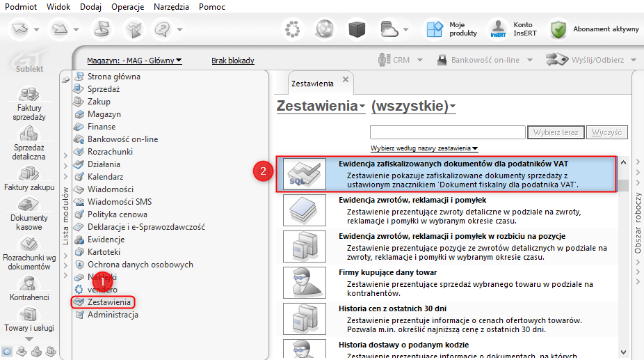Expand sidebar shortcuts with down arrow
The height and width of the screenshot is (360, 644).
pos(29,339)
